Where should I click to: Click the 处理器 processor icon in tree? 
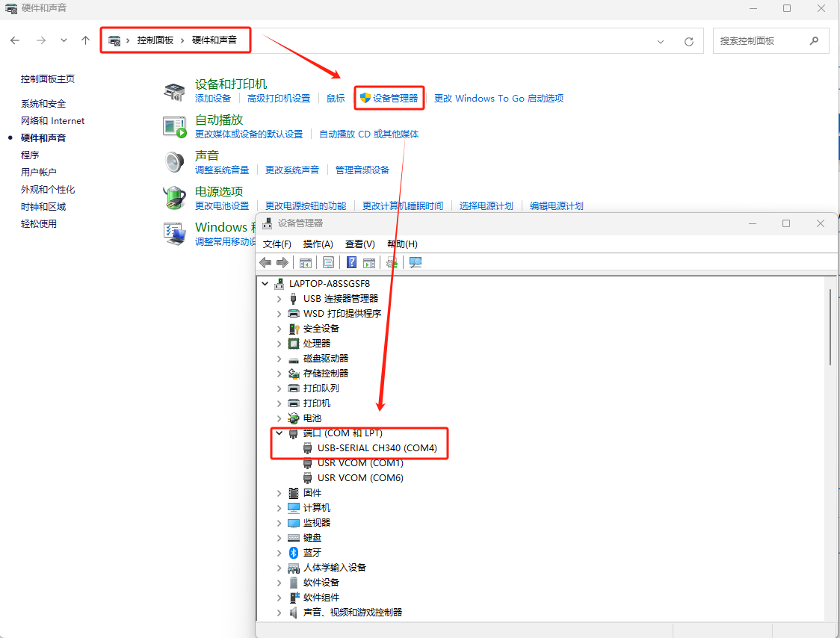[294, 344]
